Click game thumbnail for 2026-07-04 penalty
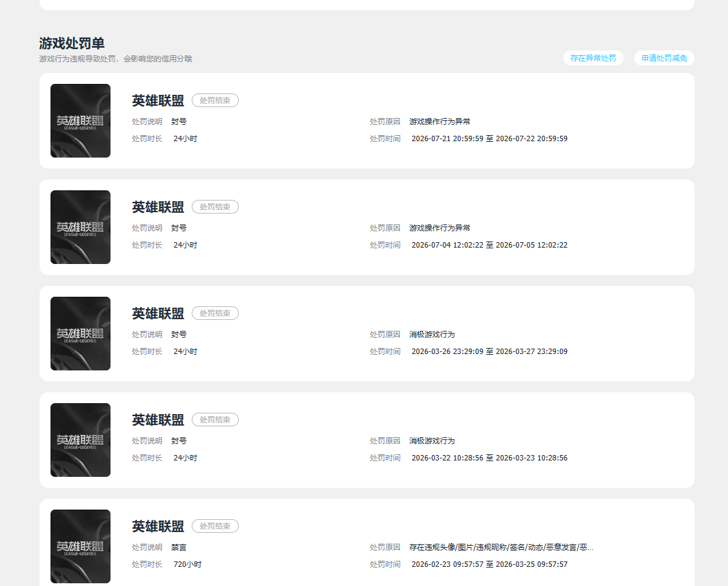 click(x=81, y=227)
